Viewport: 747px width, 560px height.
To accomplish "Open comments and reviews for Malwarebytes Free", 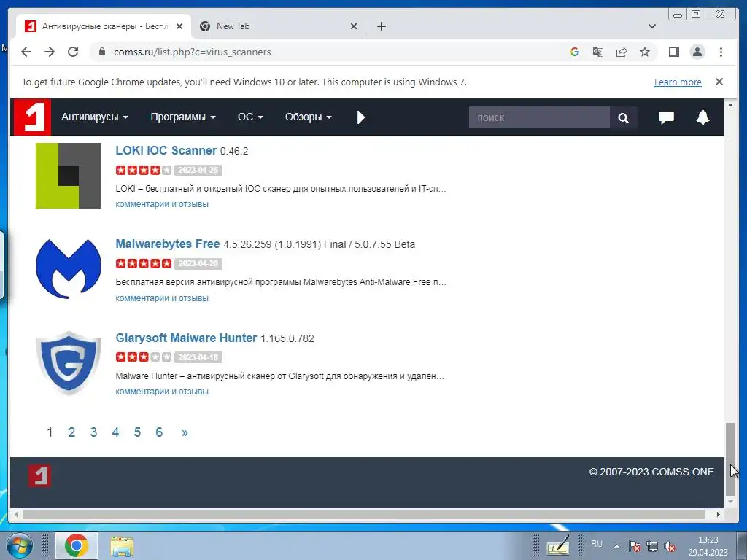I will pyautogui.click(x=162, y=298).
